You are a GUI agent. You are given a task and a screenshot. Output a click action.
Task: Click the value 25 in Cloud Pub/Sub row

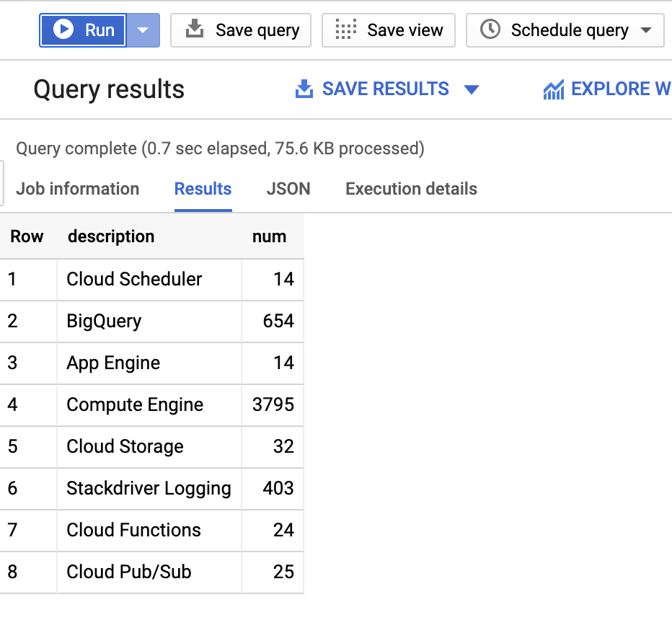pyautogui.click(x=283, y=572)
